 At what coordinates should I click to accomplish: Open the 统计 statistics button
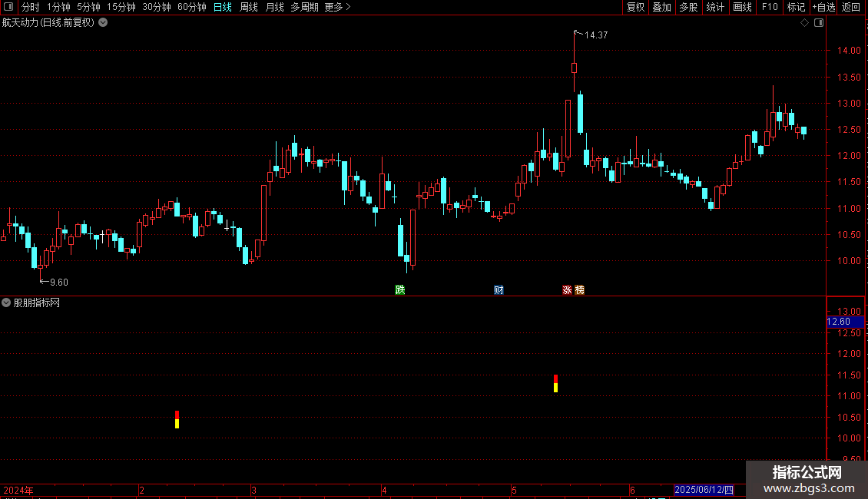pyautogui.click(x=715, y=7)
